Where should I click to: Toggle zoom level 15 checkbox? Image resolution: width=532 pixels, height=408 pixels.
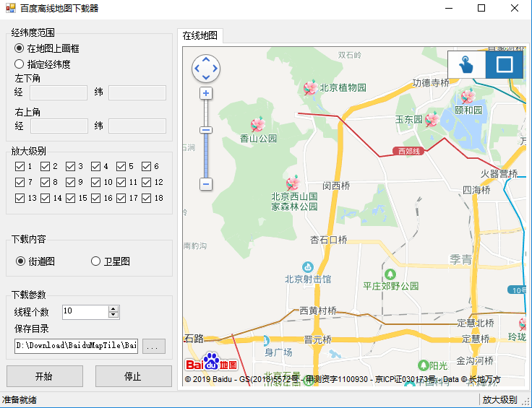coord(71,199)
